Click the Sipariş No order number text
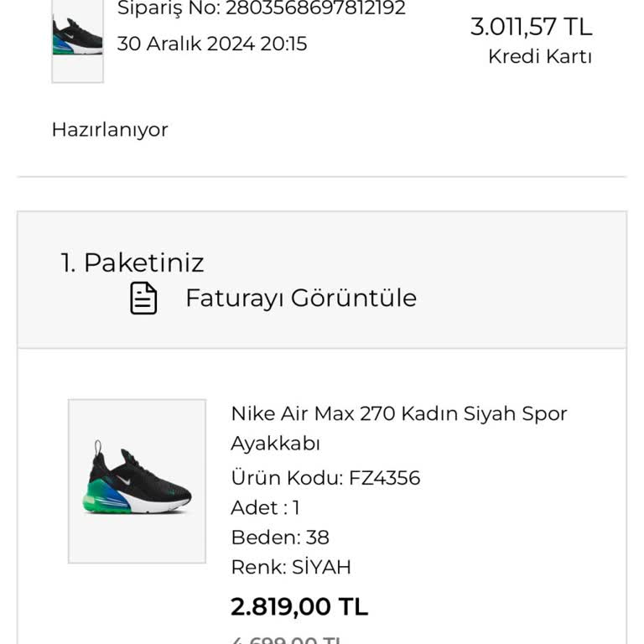644x644 pixels. tap(261, 8)
